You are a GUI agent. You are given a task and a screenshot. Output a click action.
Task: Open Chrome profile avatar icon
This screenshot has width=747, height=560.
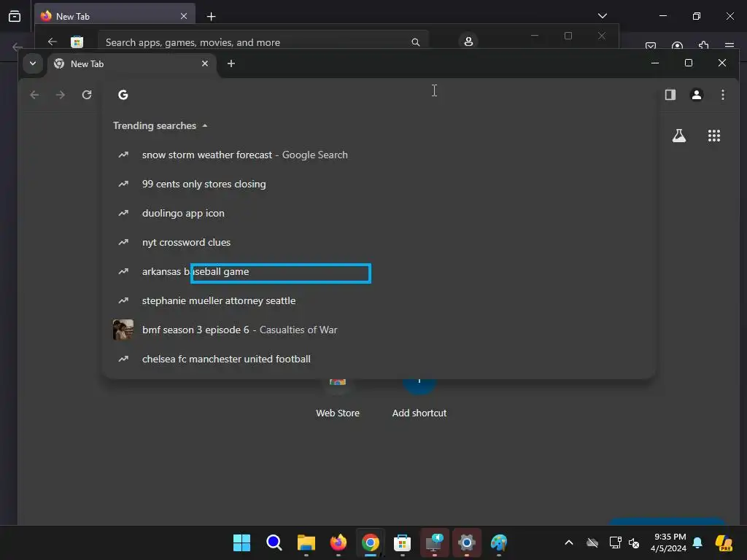(x=697, y=95)
